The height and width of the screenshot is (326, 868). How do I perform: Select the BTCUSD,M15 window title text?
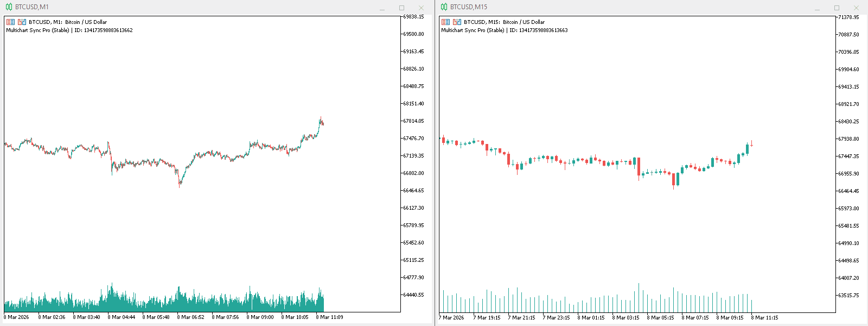point(469,7)
